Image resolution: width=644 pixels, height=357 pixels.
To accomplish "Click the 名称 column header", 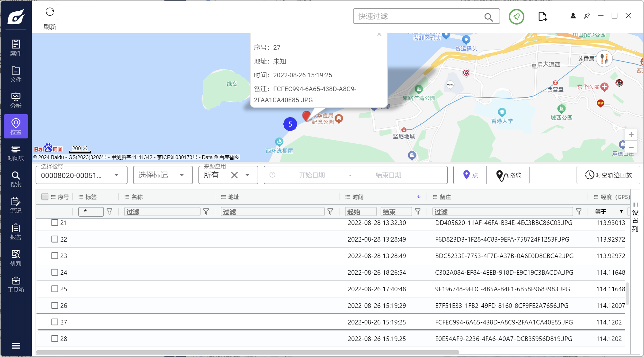I will coord(137,197).
